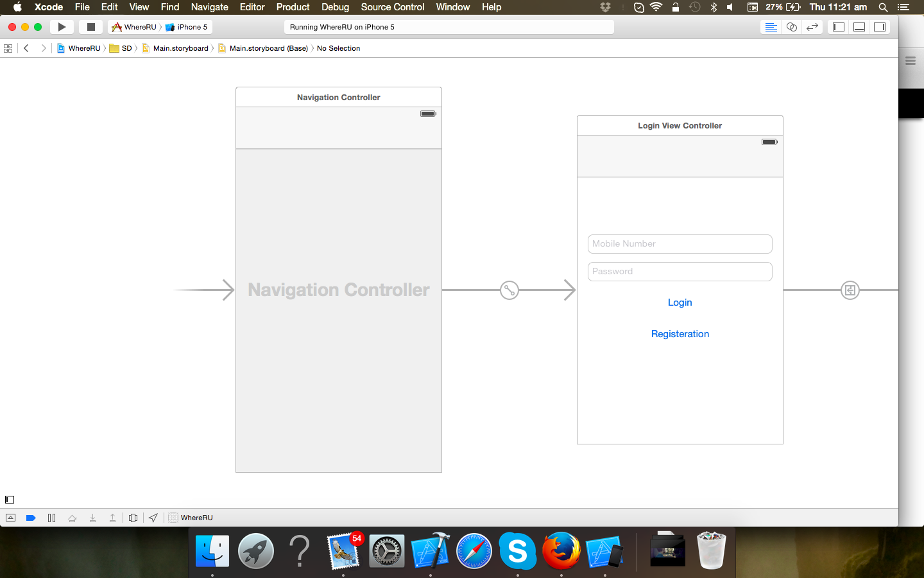Toggle the Navigator panel visibility
Screen dimensions: 924x578
pos(838,27)
